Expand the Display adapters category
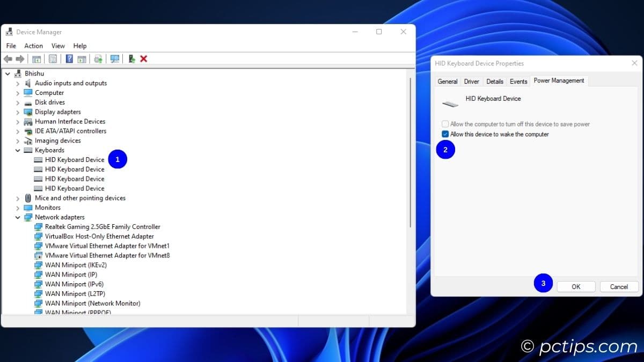Viewport: 644px width, 362px height. point(18,112)
